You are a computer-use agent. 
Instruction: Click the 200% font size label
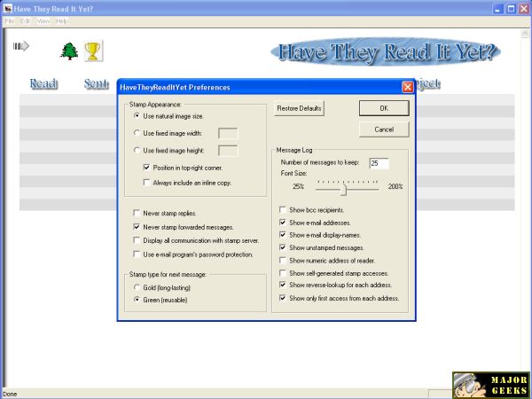click(x=395, y=186)
